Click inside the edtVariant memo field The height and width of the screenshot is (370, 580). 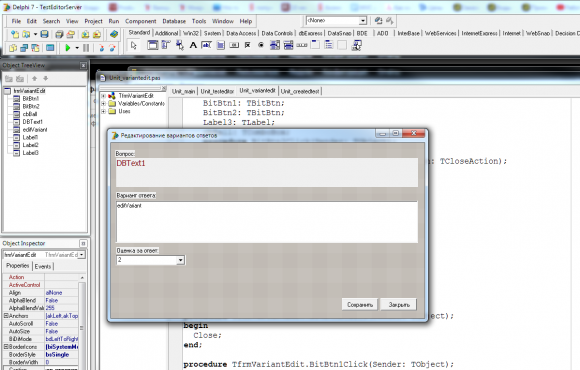point(267,222)
